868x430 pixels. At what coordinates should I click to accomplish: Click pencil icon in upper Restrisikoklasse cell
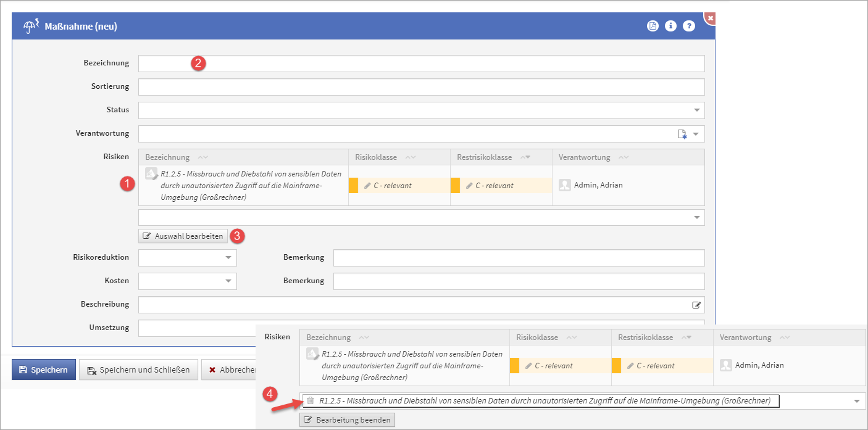470,185
